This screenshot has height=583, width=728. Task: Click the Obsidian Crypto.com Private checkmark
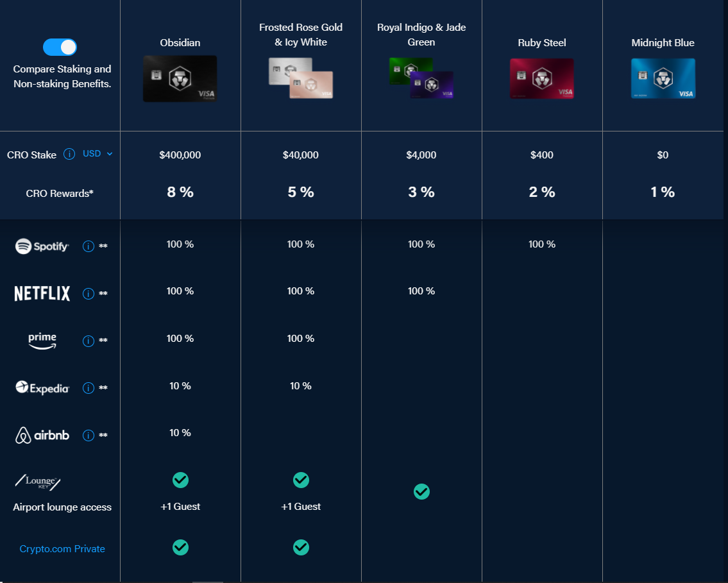click(181, 547)
